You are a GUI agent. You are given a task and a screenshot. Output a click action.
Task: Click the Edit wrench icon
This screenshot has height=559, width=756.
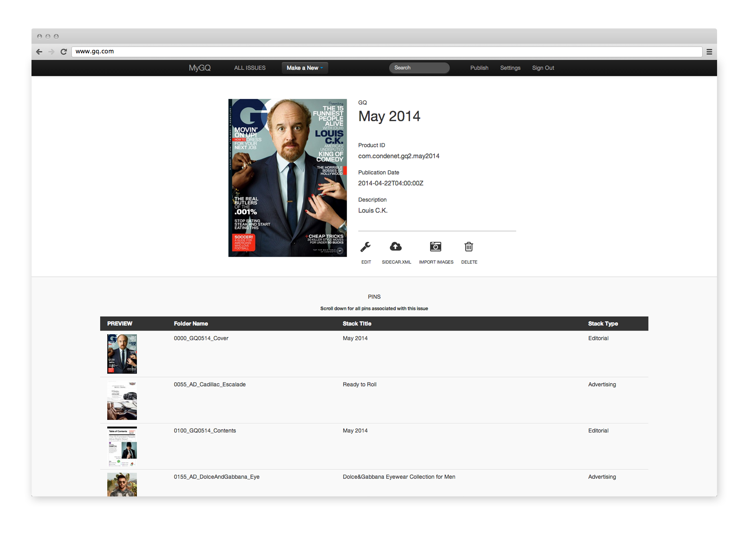coord(365,247)
